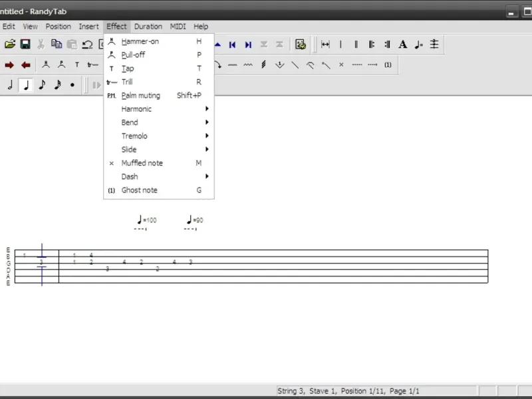Insert spacing with the double-arrow icon

tap(325, 44)
